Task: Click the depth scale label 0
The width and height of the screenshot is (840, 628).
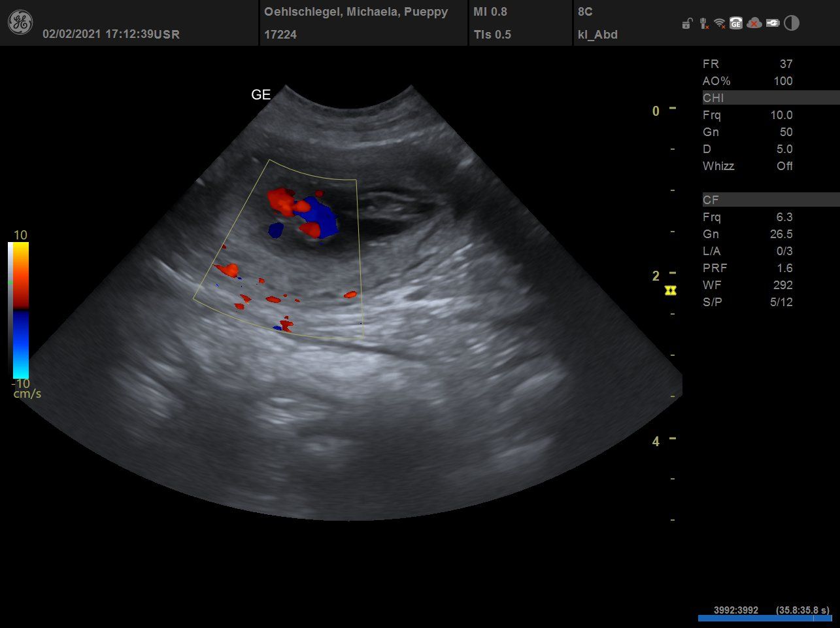Action: pos(656,111)
